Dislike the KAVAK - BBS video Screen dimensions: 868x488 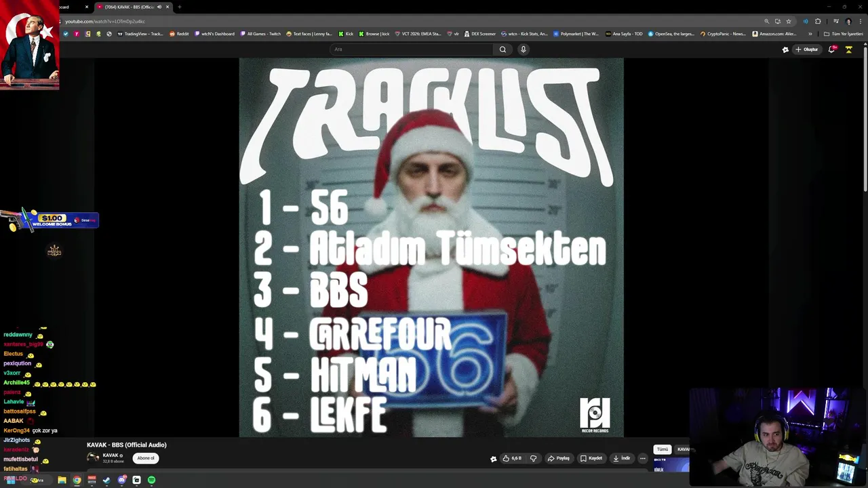[x=533, y=458]
